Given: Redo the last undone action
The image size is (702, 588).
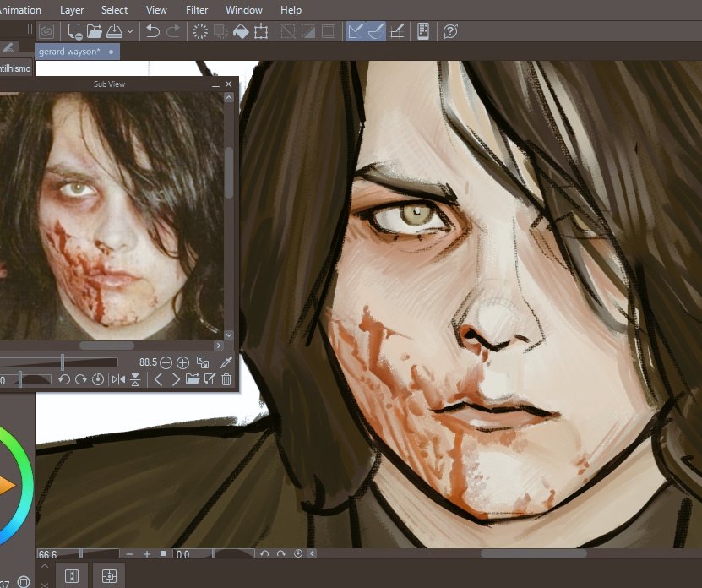Looking at the screenshot, I should point(173,31).
